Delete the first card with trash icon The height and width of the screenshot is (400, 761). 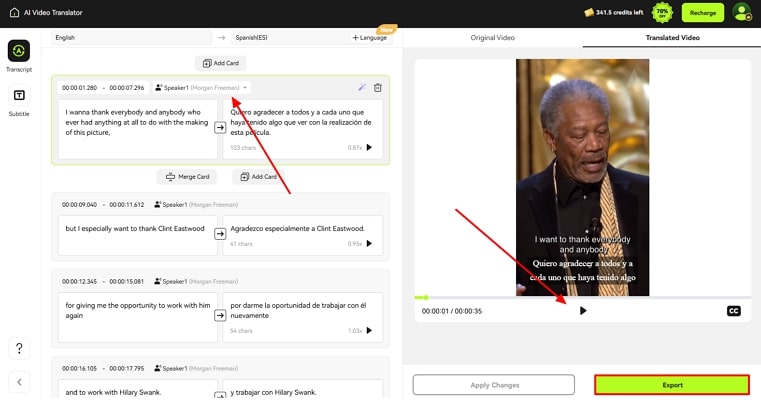coord(378,87)
